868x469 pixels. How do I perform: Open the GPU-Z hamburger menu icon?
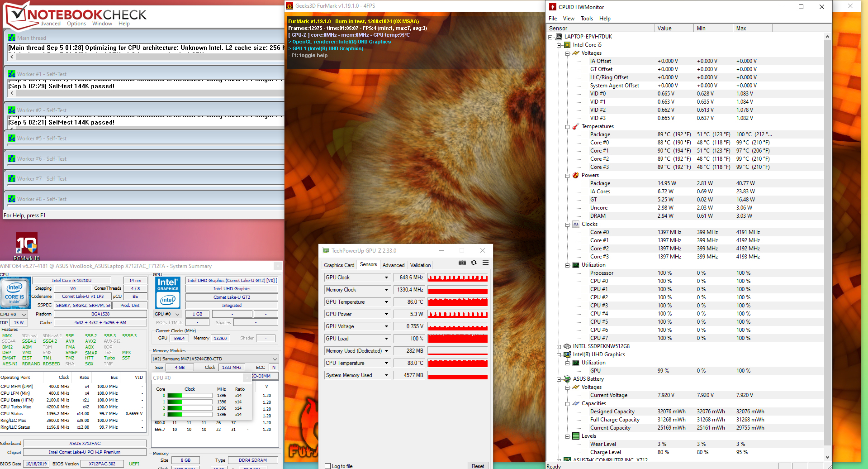tap(485, 263)
